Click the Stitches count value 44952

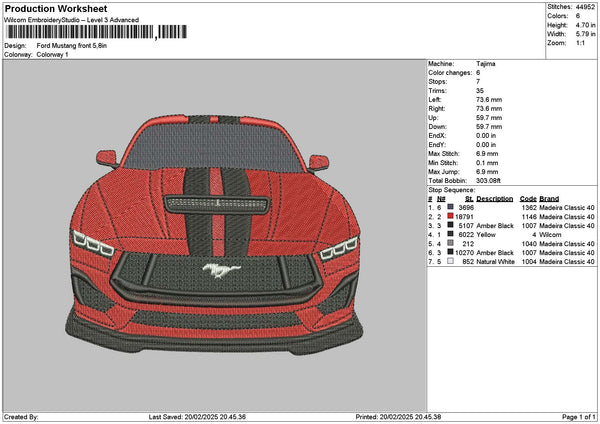(584, 8)
